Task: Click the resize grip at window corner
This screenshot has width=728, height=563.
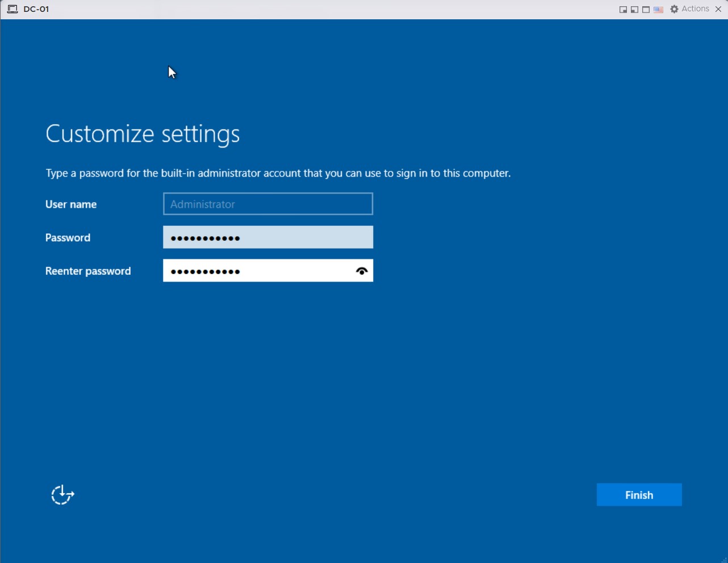Action: coord(723,559)
